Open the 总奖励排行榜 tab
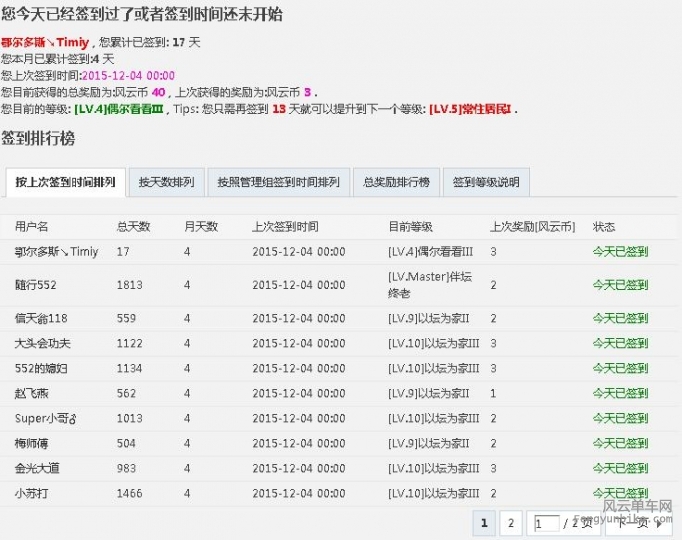 396,183
